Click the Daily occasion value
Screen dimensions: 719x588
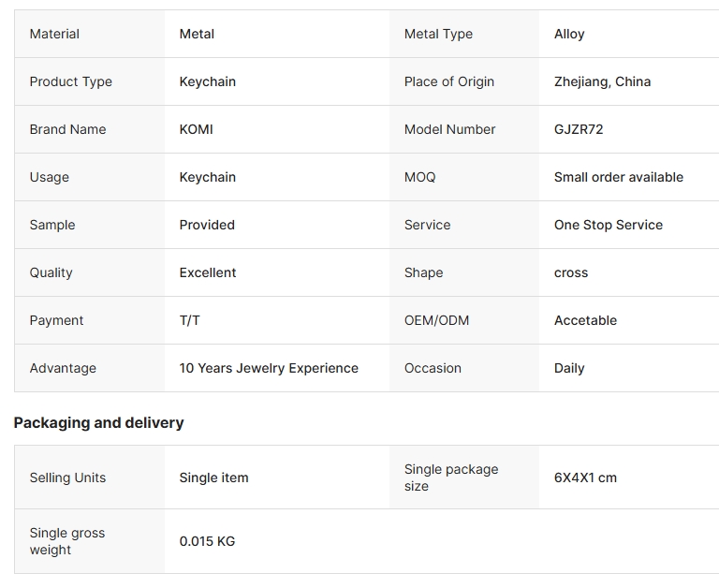(x=569, y=368)
